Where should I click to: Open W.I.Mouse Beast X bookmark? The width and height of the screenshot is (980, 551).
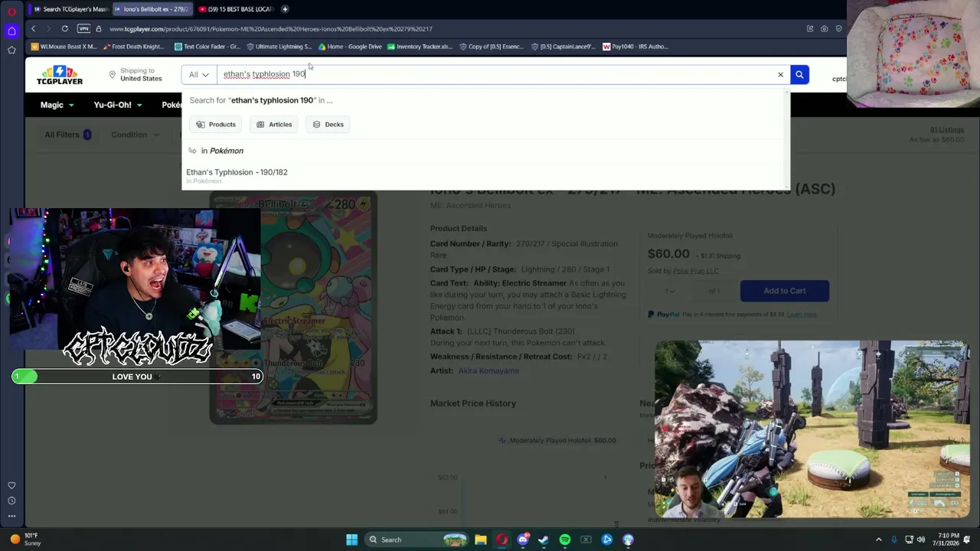tap(64, 47)
